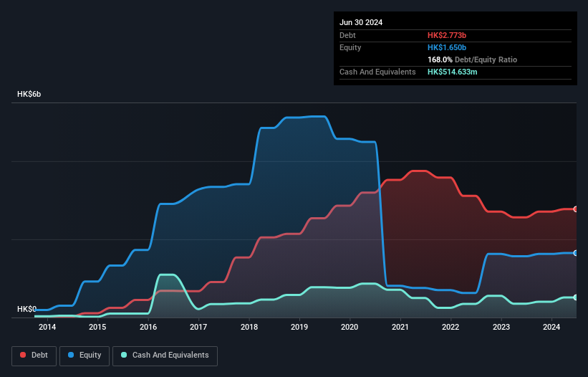
Task: Click the 168.0% Debt/Equity Ratio text
Action: pos(472,59)
